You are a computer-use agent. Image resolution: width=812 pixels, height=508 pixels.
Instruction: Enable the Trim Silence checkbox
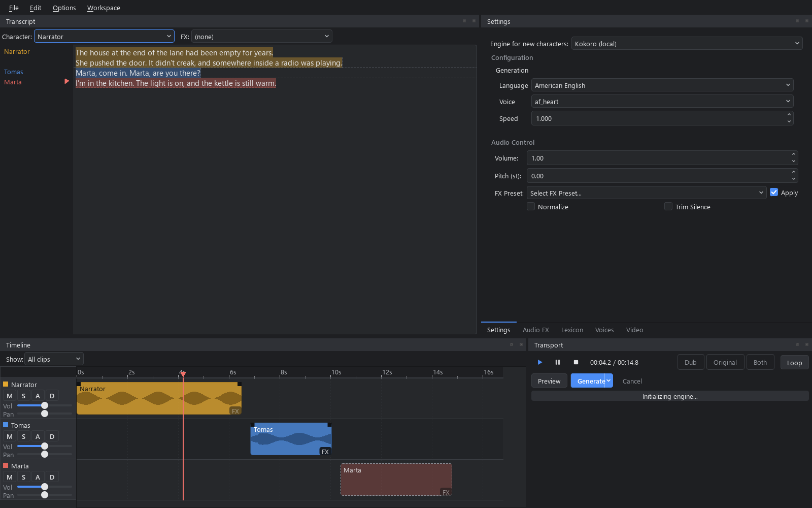(x=668, y=206)
